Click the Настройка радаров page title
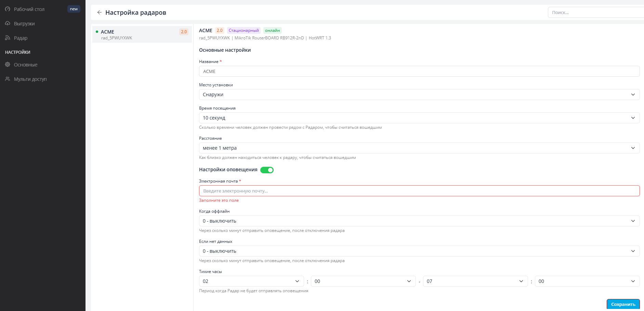The width and height of the screenshot is (644, 311). pyautogui.click(x=136, y=13)
